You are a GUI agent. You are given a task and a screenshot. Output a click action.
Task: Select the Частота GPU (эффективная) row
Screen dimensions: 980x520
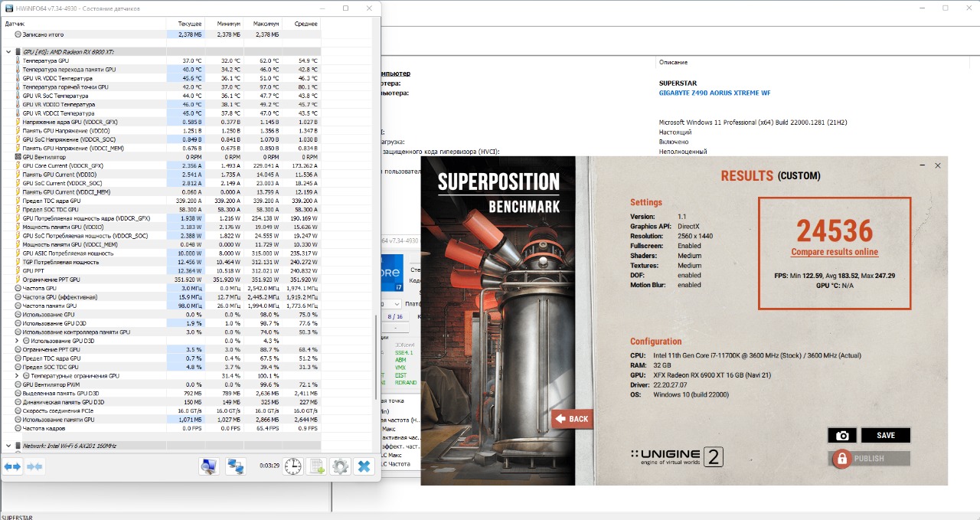tap(161, 296)
